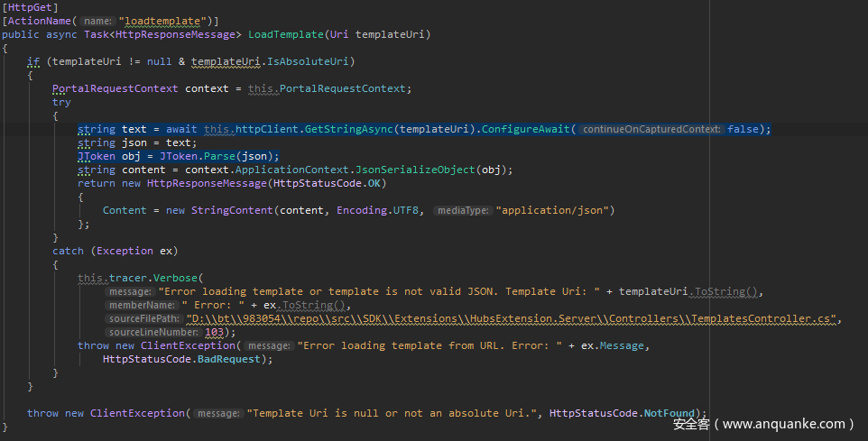Click the mediaType parameter hint
The image size is (868, 441).
point(464,210)
